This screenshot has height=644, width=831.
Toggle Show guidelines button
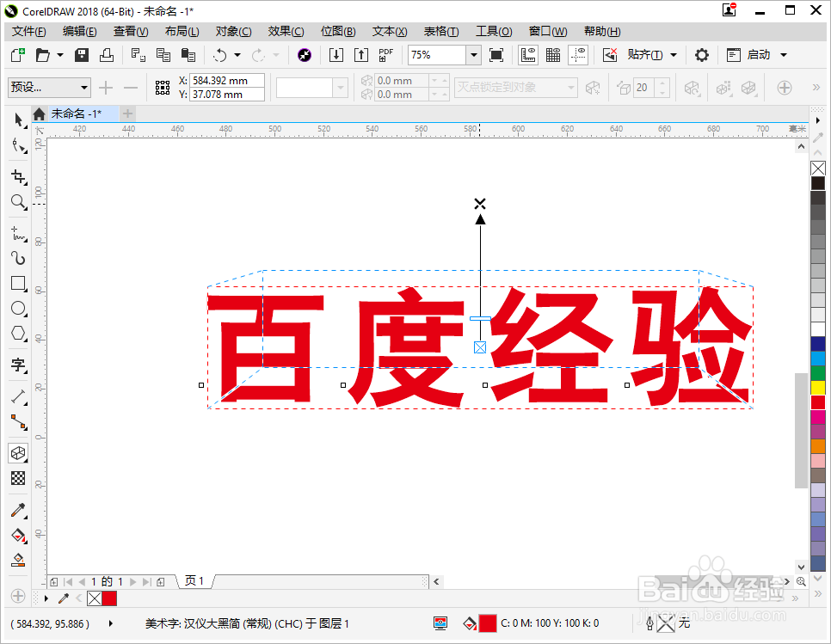pos(578,55)
